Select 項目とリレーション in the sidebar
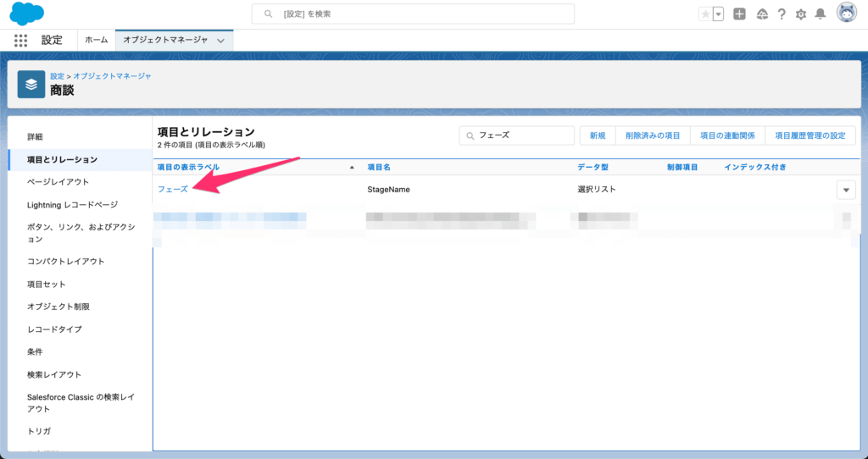The image size is (868, 459). (x=81, y=159)
